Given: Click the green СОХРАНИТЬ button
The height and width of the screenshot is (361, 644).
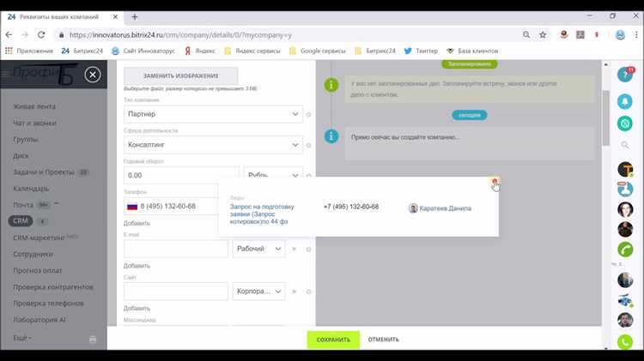Looking at the screenshot, I should coord(333,340).
